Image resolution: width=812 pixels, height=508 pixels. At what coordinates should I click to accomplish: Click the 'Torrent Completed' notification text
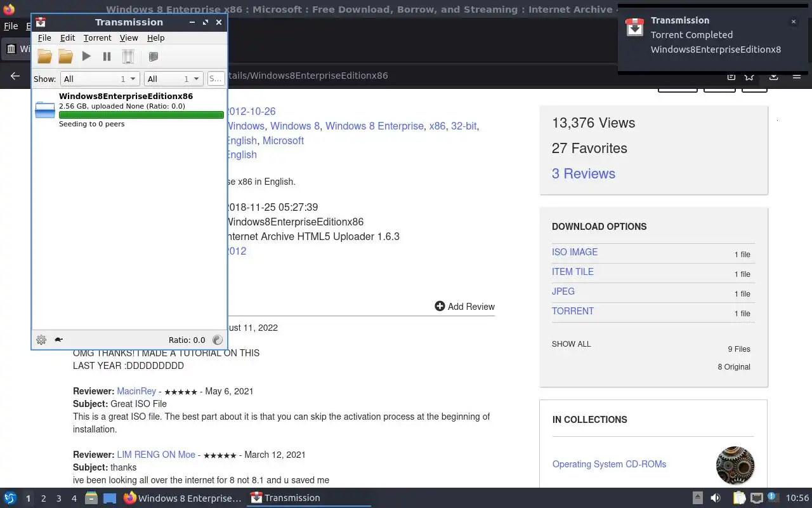pos(691,35)
